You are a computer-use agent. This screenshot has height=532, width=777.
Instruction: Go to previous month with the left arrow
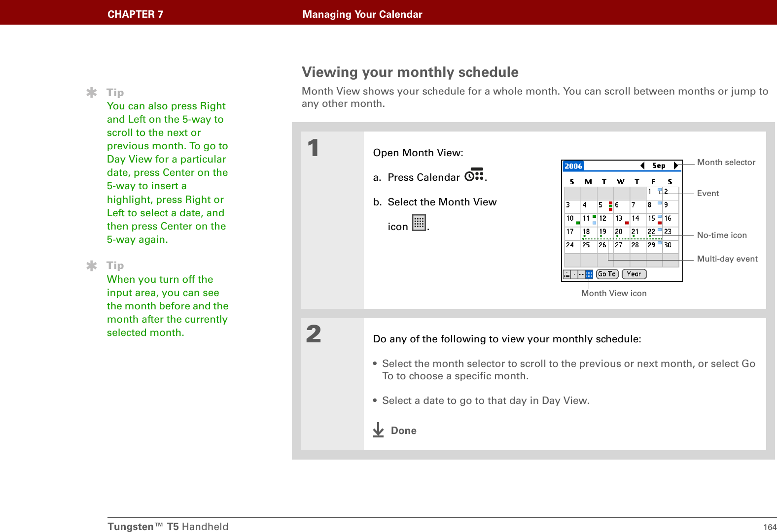[x=642, y=166]
